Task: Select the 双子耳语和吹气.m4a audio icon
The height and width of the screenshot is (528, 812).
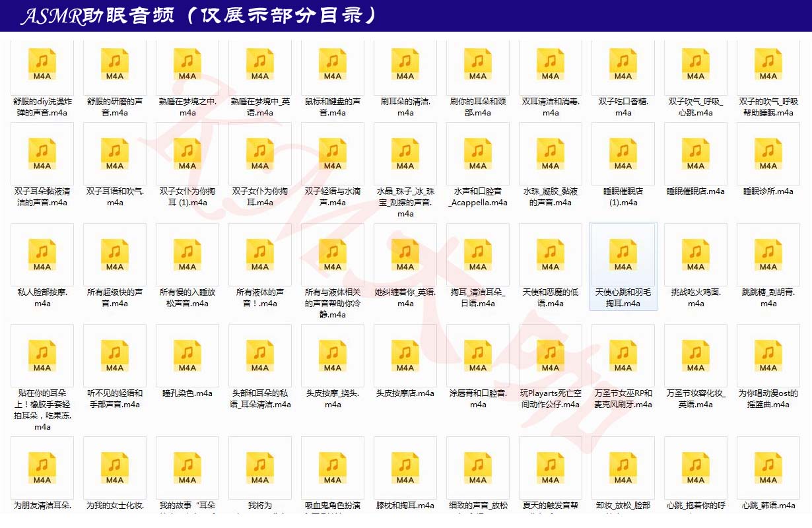Action: [115, 154]
